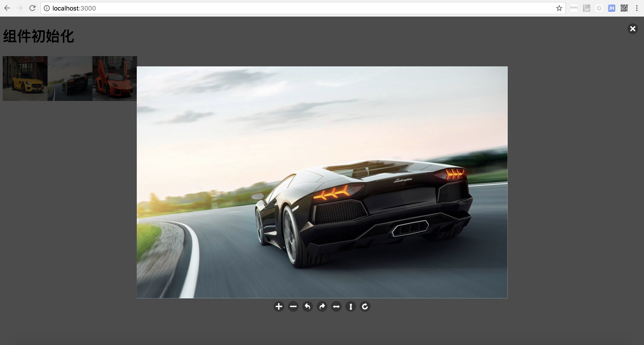Viewport: 644px width, 345px height.
Task: Reload the page
Action: pos(32,8)
